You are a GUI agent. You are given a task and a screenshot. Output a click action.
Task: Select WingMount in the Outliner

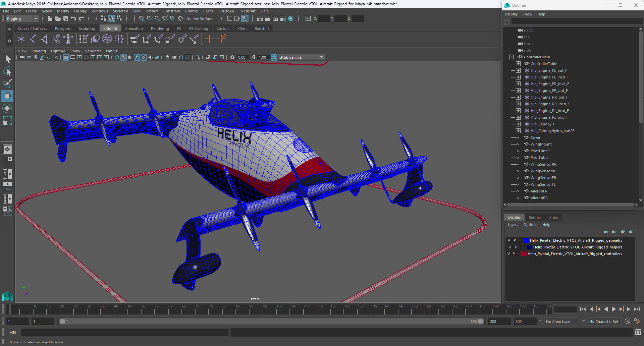click(541, 144)
